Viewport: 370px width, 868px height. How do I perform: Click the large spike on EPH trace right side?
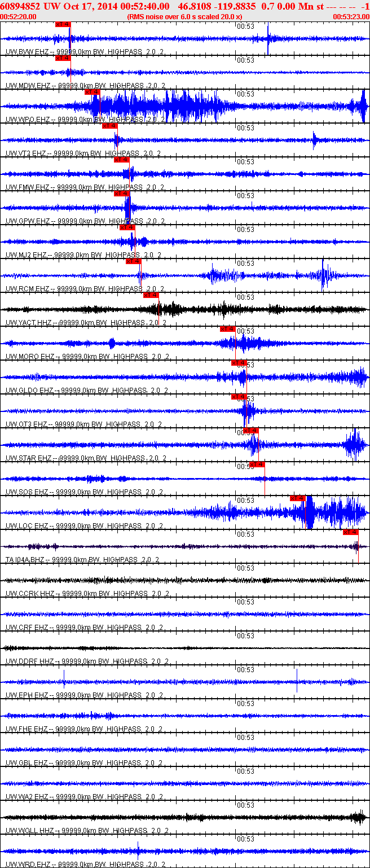point(297,680)
